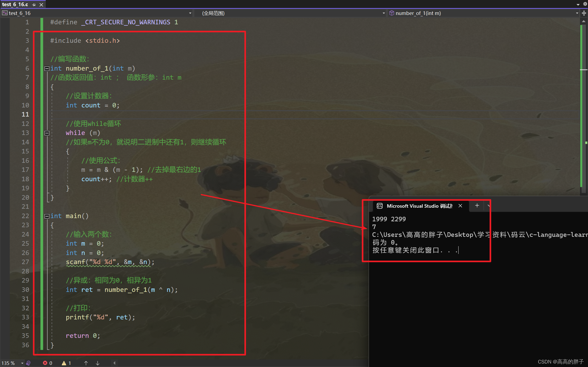This screenshot has height=367, width=588.
Task: Click the //设置计数器: comment
Action: (x=89, y=96)
